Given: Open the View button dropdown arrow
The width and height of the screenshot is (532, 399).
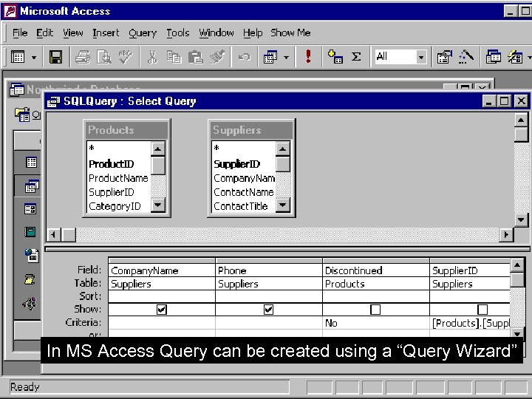Looking at the screenshot, I should (x=33, y=58).
